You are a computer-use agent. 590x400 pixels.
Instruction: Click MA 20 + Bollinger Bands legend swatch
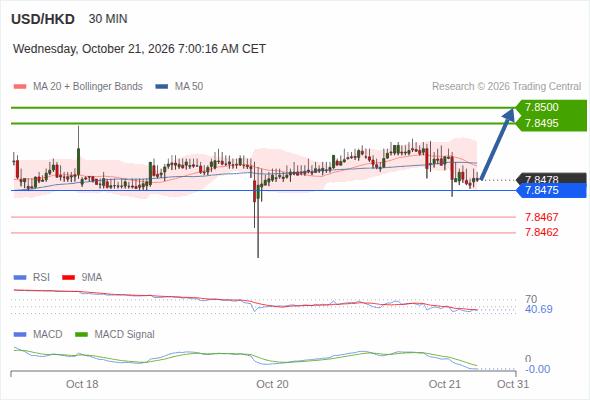click(20, 87)
